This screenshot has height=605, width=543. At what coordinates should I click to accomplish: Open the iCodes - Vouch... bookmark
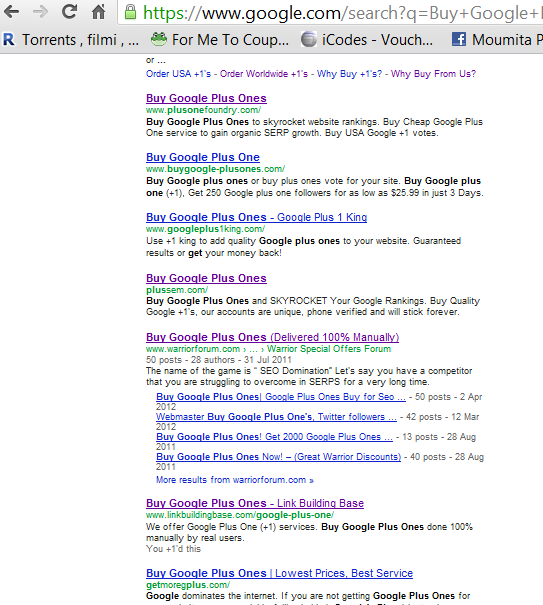[367, 40]
